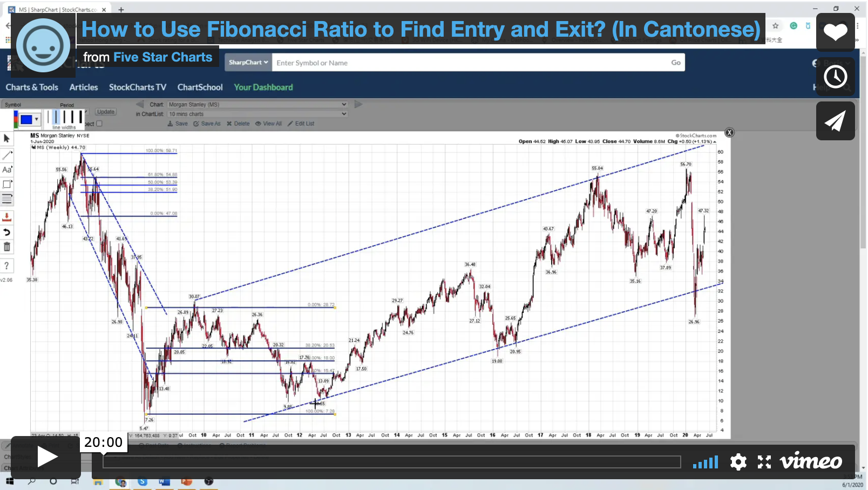Go to next chart arrow
Viewport: 868px width, 490px height.
click(x=358, y=104)
